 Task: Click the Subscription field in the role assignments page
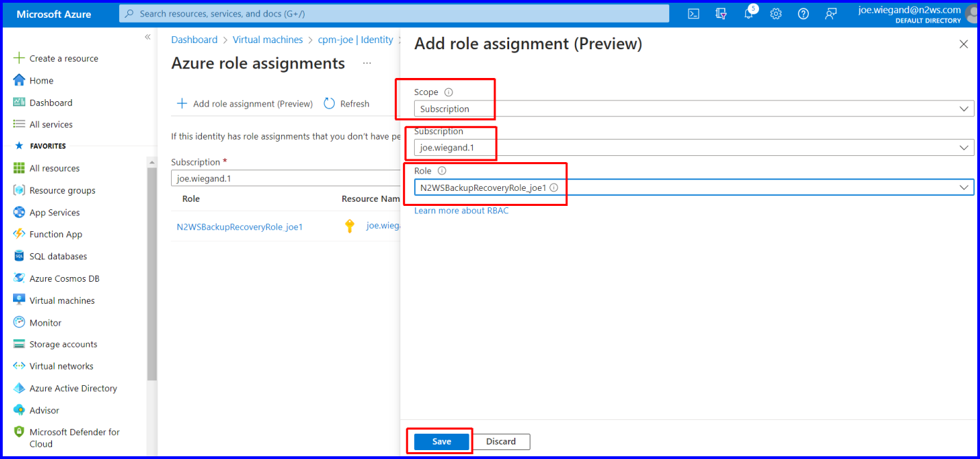click(285, 179)
